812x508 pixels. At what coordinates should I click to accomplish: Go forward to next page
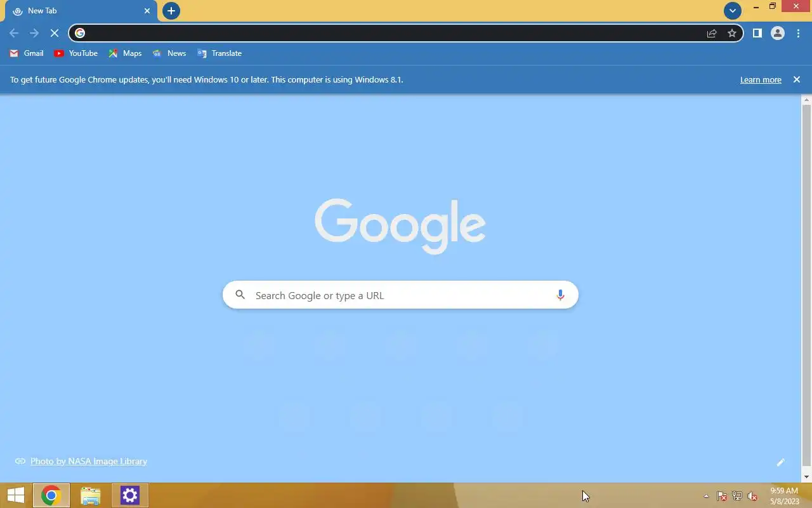(x=34, y=33)
